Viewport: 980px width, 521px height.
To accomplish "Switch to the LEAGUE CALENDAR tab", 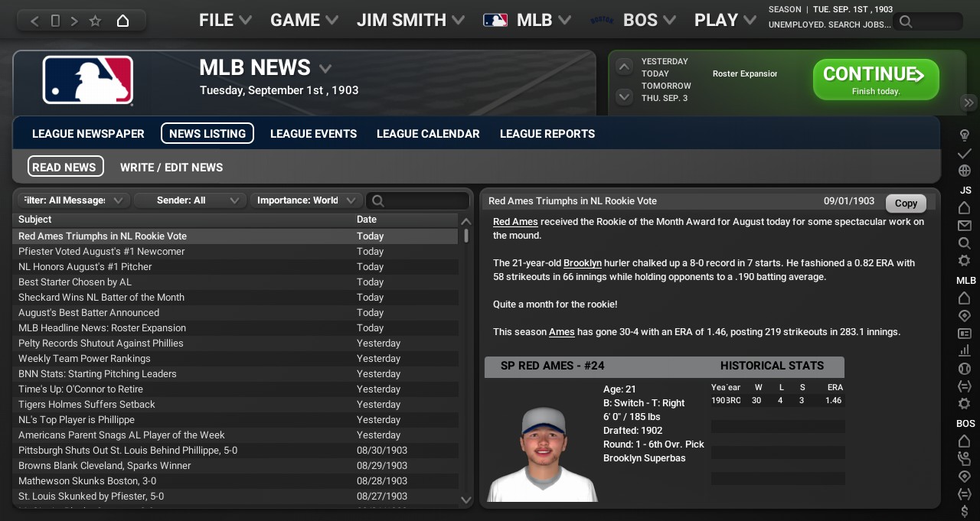I will click(428, 133).
